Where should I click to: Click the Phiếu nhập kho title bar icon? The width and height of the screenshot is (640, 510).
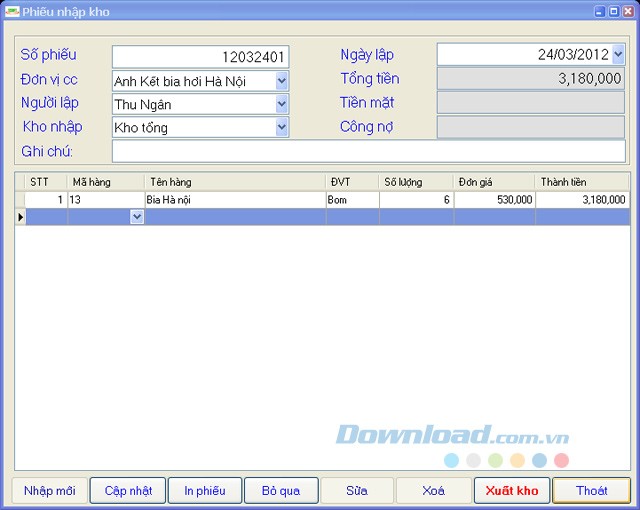coord(12,12)
